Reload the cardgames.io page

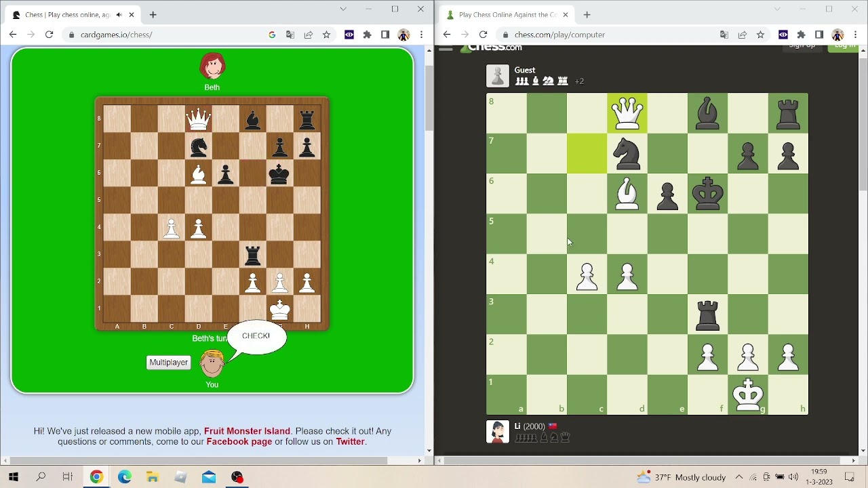[49, 35]
